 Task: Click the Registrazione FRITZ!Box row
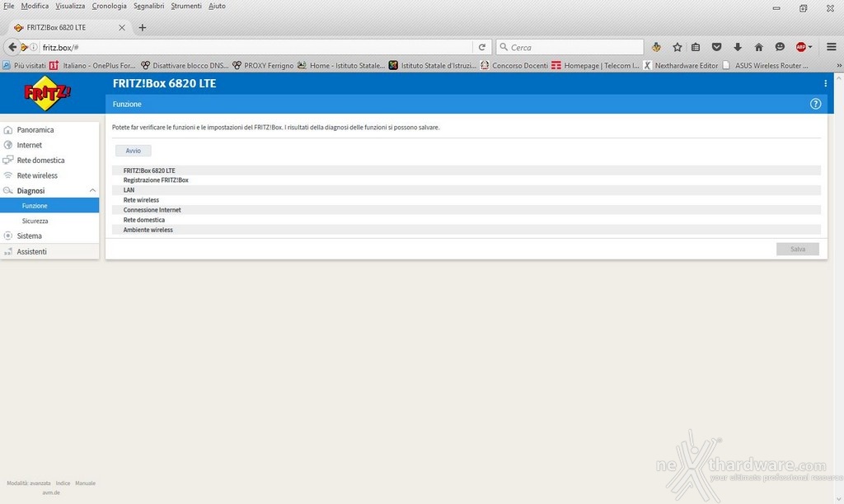tap(467, 180)
